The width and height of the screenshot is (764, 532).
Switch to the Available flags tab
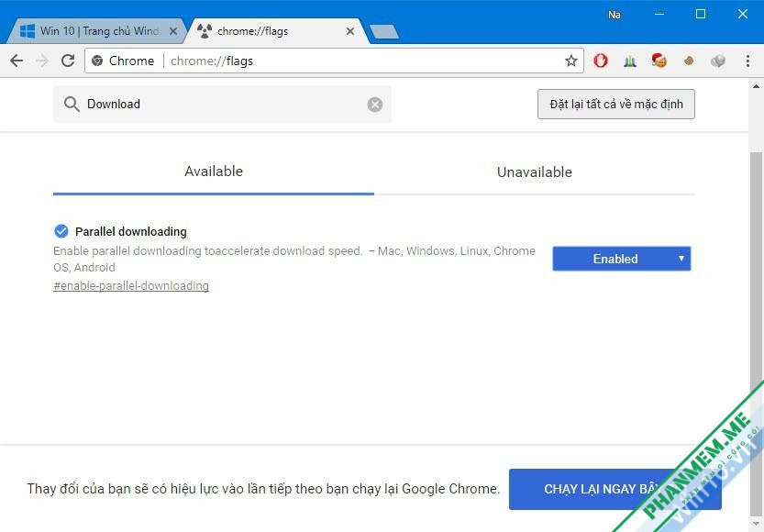click(x=214, y=172)
